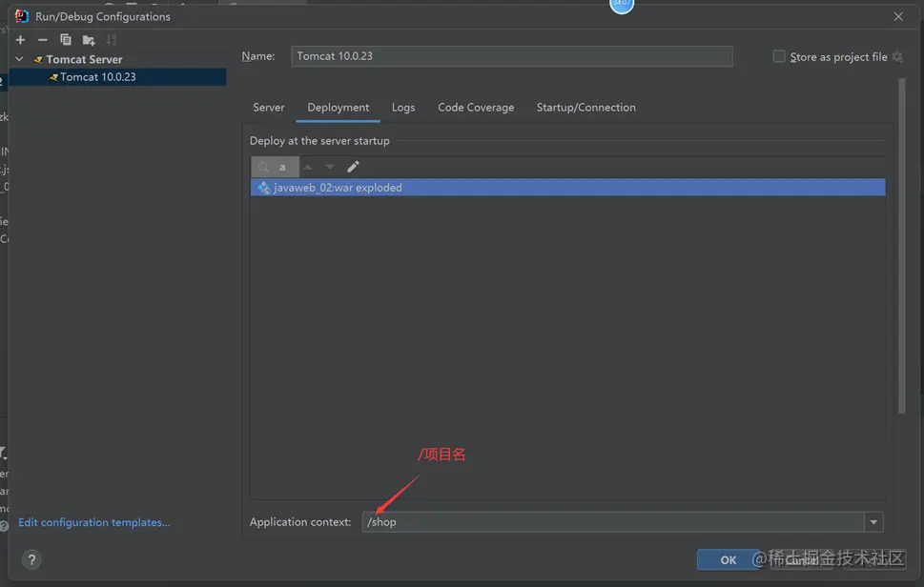Screen dimensions: 924x587
Task: Open Edit configuration templates link
Action: (x=94, y=522)
